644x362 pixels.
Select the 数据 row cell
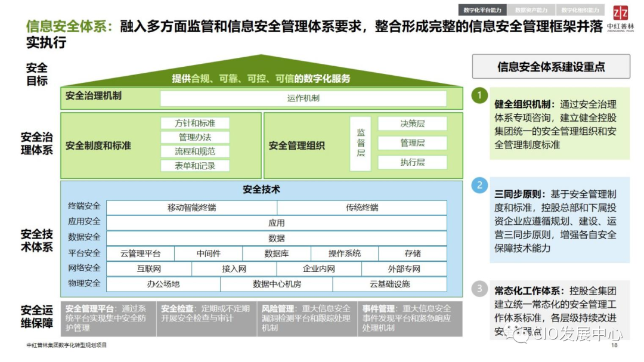point(277,238)
